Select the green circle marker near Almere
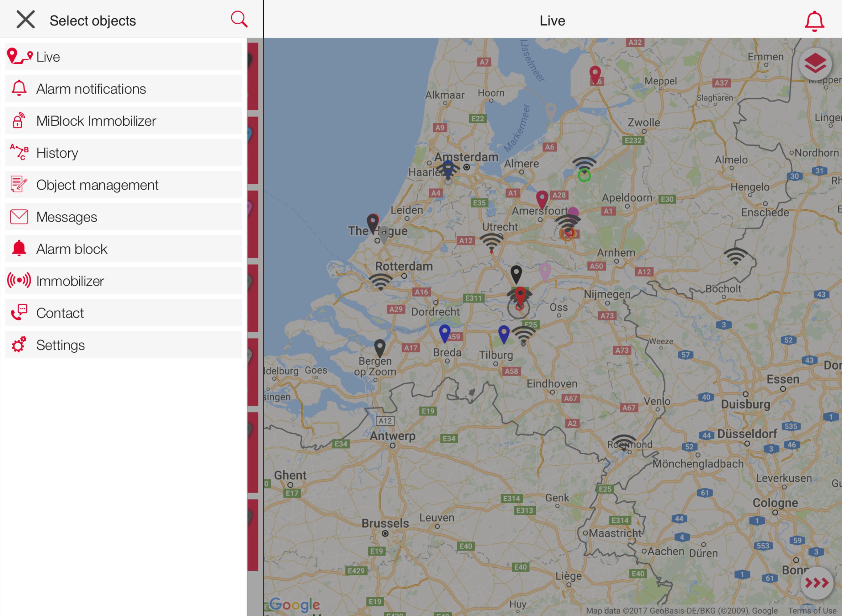842x616 pixels. [x=584, y=175]
